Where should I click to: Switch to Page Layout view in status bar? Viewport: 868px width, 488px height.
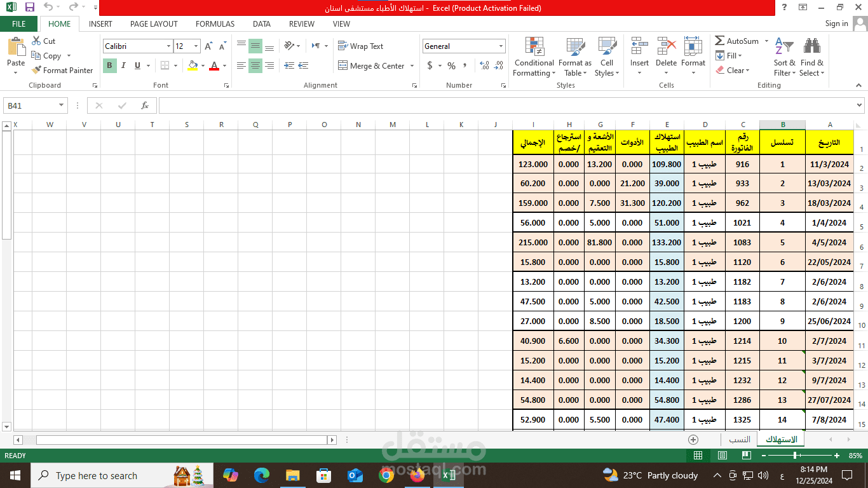tap(722, 456)
